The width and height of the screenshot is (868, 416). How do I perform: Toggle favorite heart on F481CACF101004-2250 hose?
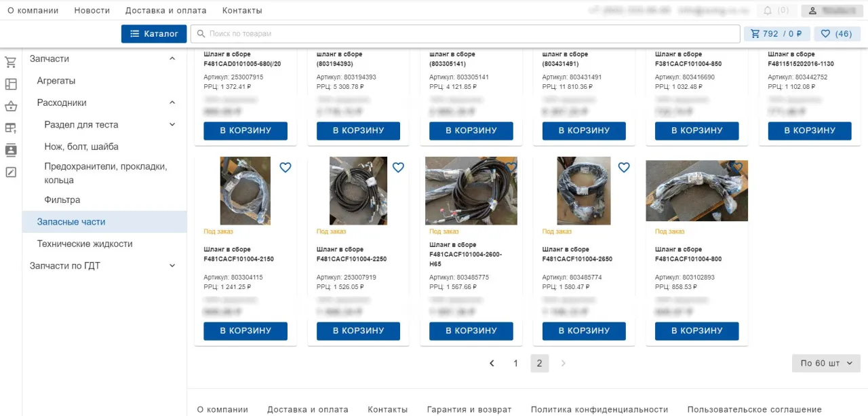[398, 168]
